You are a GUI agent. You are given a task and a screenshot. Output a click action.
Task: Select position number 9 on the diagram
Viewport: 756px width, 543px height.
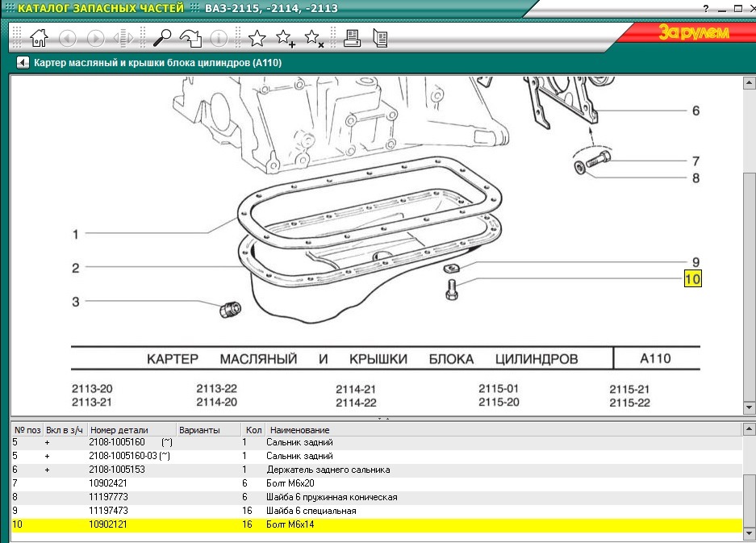695,262
